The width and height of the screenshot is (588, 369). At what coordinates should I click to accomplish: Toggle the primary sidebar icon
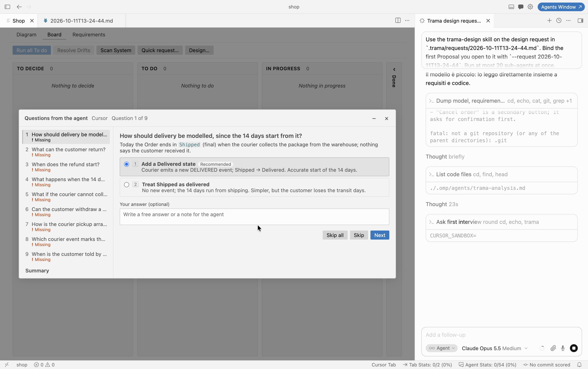[7, 7]
